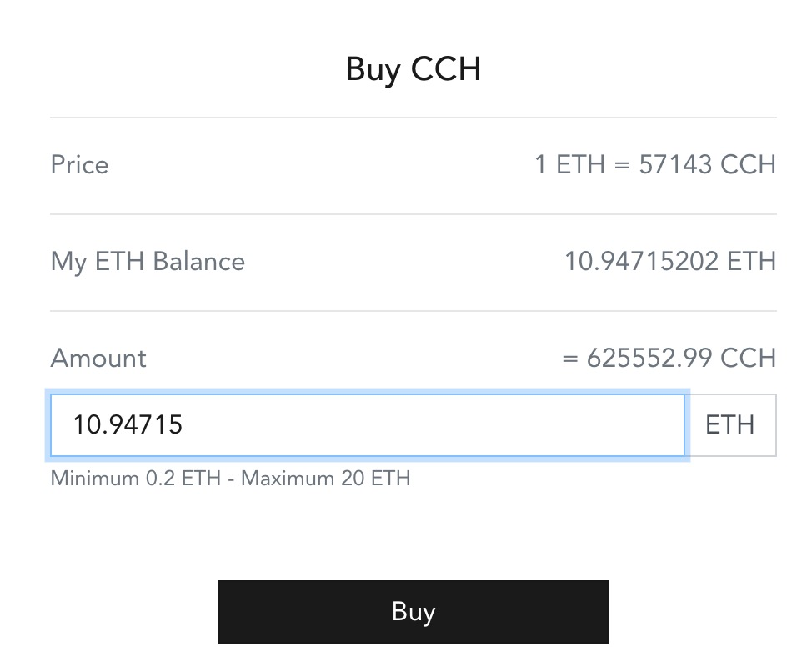Click the equals sign in the price rate
The width and height of the screenshot is (812, 667).
click(x=622, y=164)
